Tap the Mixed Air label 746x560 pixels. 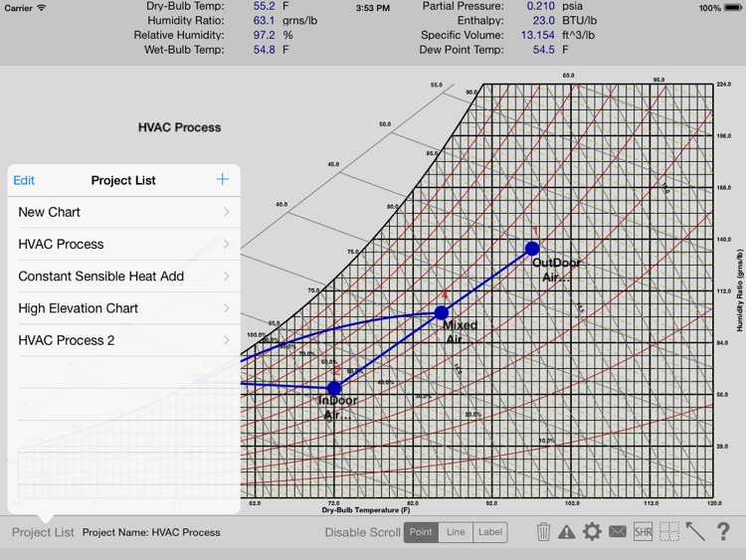pyautogui.click(x=460, y=332)
